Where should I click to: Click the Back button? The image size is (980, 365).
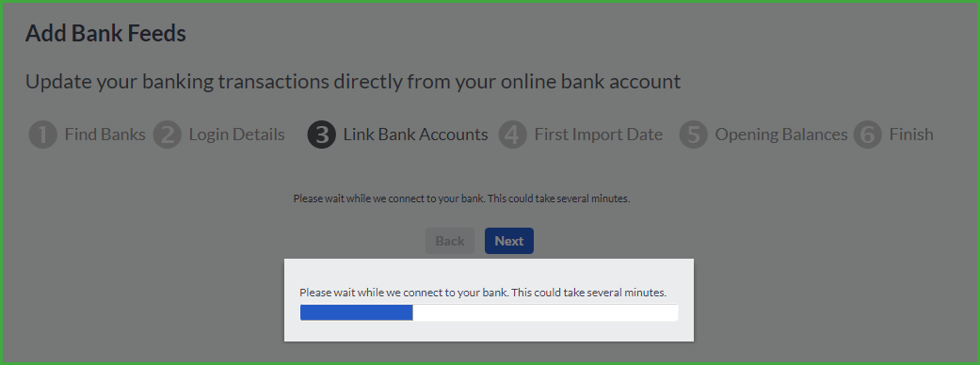(450, 241)
